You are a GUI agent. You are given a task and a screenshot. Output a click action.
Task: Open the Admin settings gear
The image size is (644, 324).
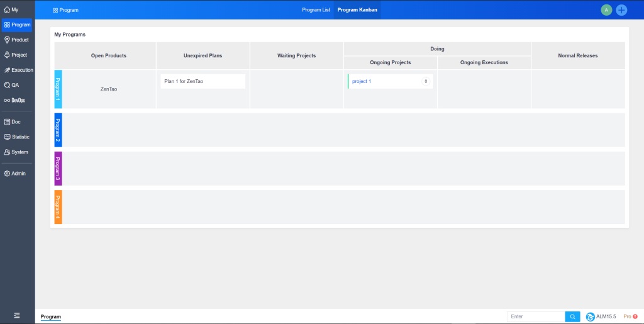tap(8, 174)
